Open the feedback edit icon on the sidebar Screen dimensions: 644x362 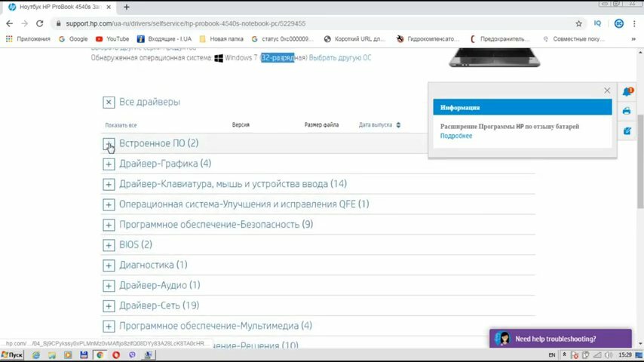(x=627, y=131)
